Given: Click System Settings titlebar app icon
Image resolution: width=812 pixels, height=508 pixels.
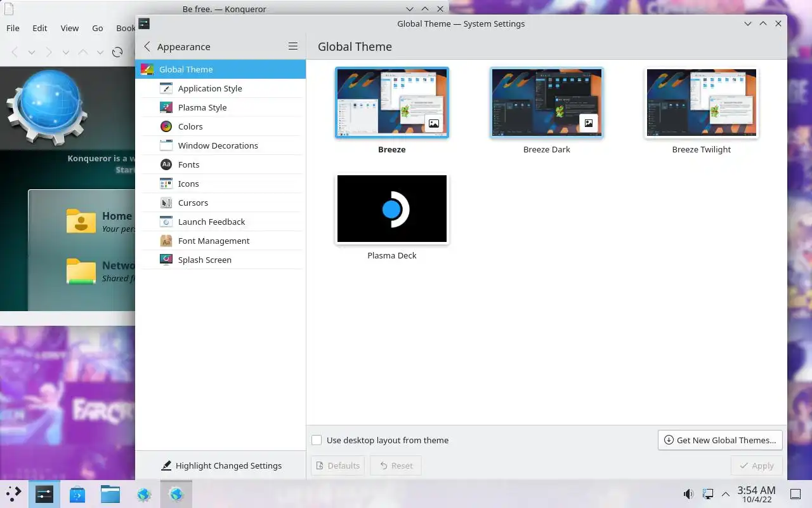Looking at the screenshot, I should click(144, 23).
